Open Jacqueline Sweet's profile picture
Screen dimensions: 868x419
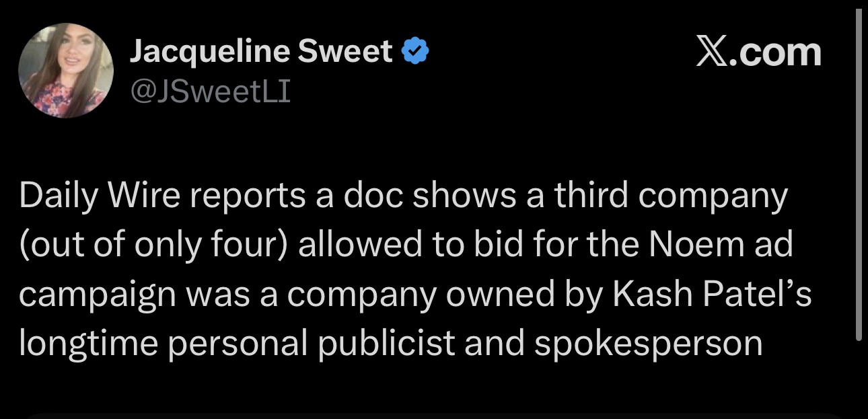(66, 71)
